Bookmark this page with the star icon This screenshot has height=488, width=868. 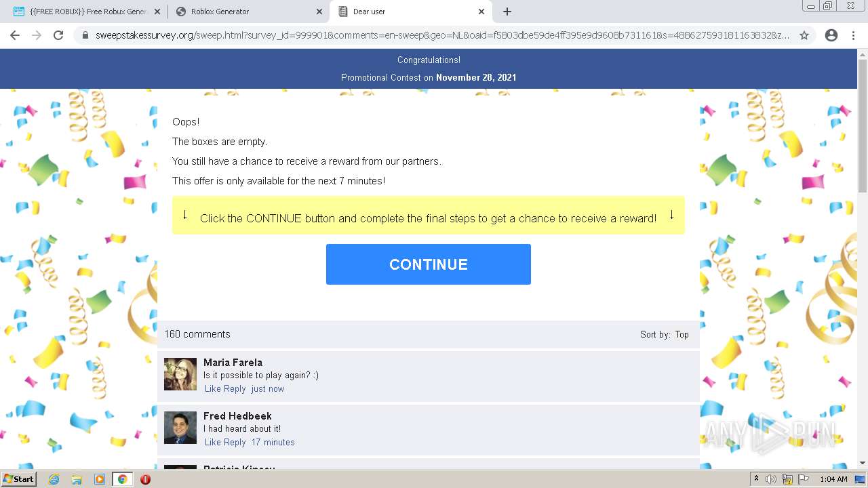[x=804, y=35]
